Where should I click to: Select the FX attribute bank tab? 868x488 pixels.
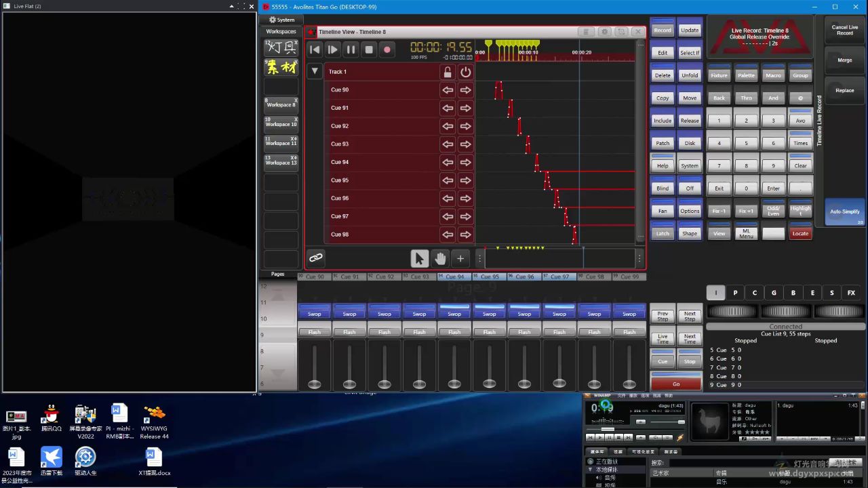click(851, 293)
